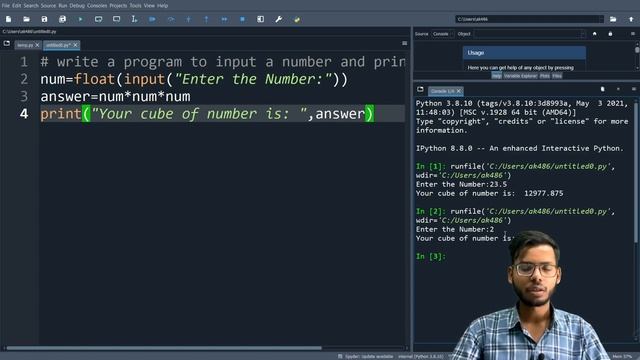
Task: Execute current line in debugger
Action: click(x=171, y=19)
